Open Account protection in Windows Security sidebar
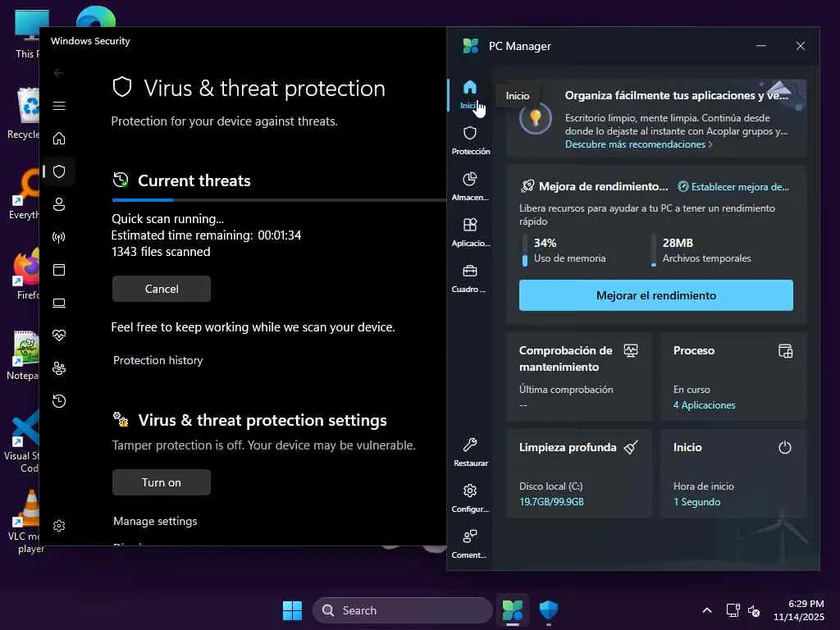Image resolution: width=840 pixels, height=630 pixels. (x=59, y=204)
